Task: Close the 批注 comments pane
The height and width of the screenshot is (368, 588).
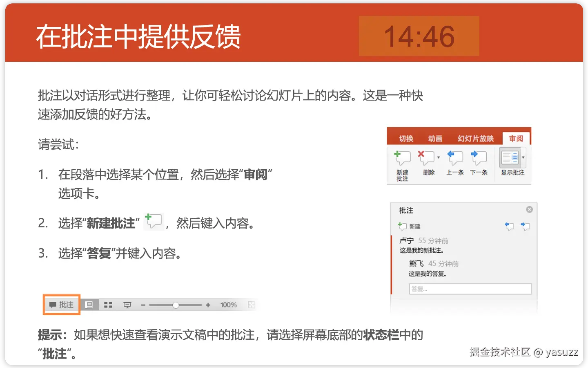Action: (x=529, y=209)
